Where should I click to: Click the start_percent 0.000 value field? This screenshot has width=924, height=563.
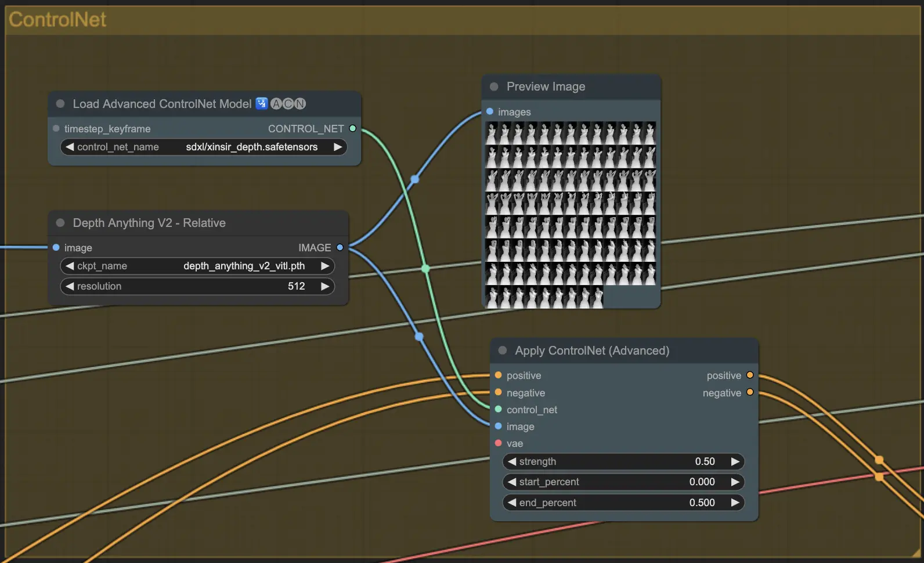(x=623, y=482)
